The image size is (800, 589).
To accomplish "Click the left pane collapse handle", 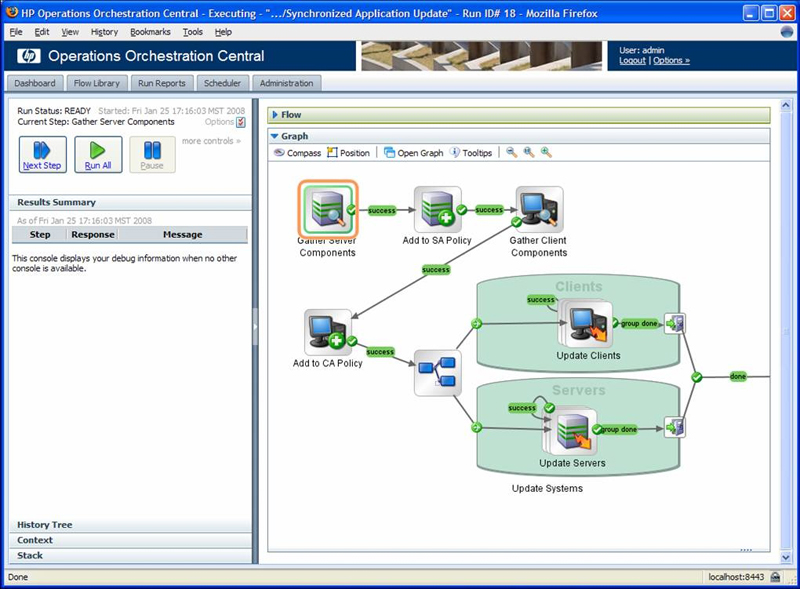I will click(x=256, y=327).
